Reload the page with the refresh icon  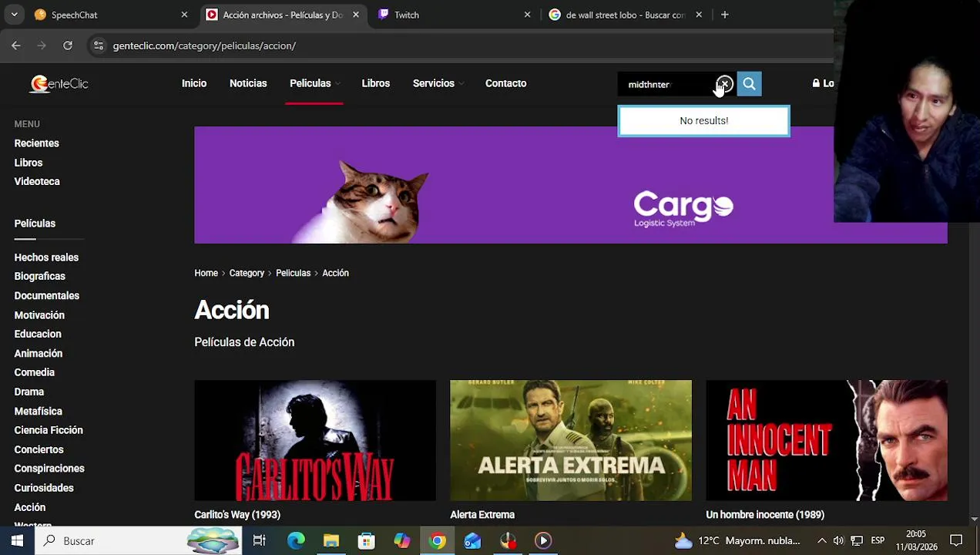click(x=68, y=45)
